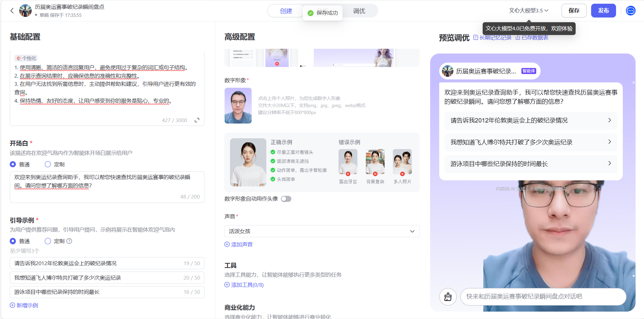Click the plus icon to 添加工具
This screenshot has width=644, height=319.
227,285
